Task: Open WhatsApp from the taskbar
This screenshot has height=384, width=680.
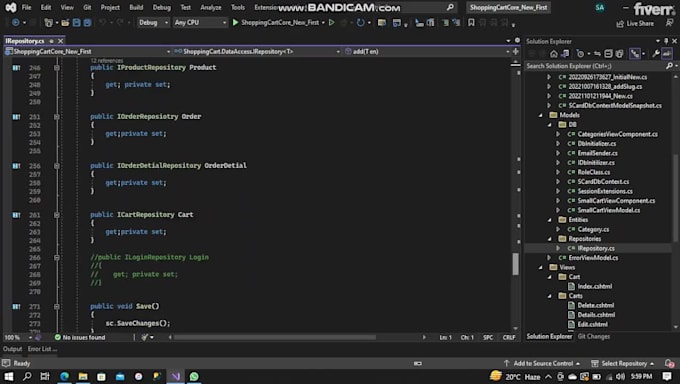Action: tap(194, 376)
